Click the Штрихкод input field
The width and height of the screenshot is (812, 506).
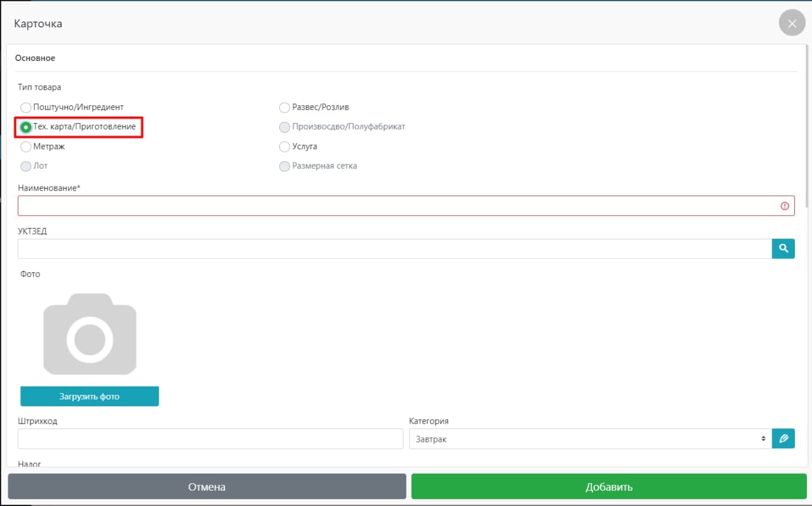pyautogui.click(x=210, y=439)
